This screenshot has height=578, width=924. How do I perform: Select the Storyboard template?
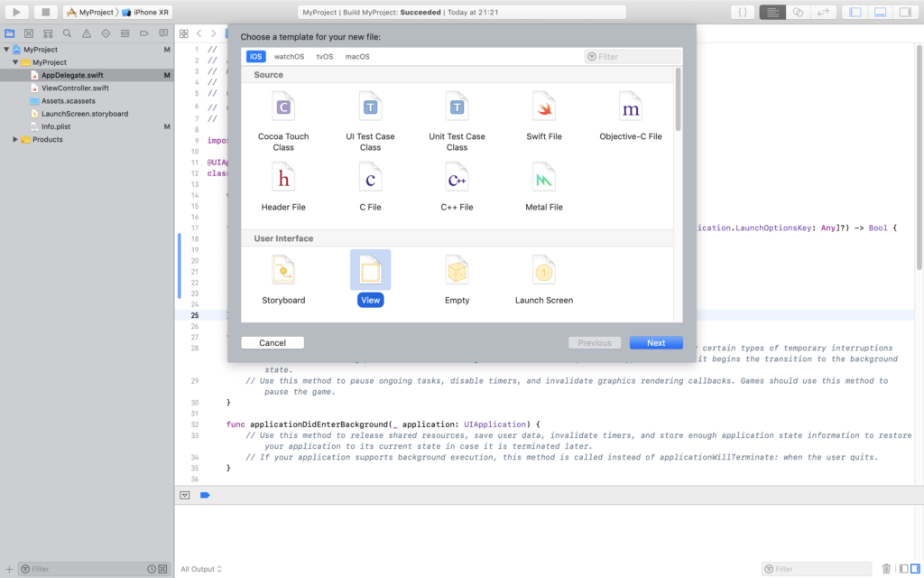click(283, 280)
